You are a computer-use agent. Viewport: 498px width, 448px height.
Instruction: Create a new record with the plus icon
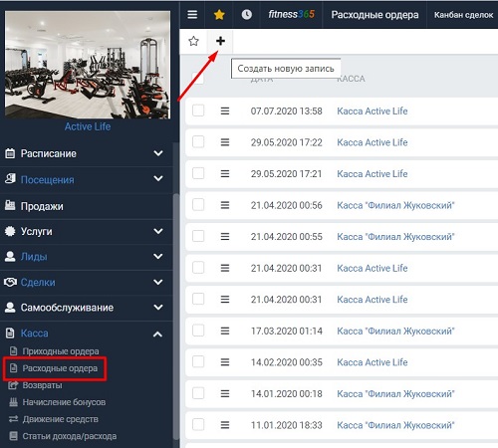pos(220,41)
